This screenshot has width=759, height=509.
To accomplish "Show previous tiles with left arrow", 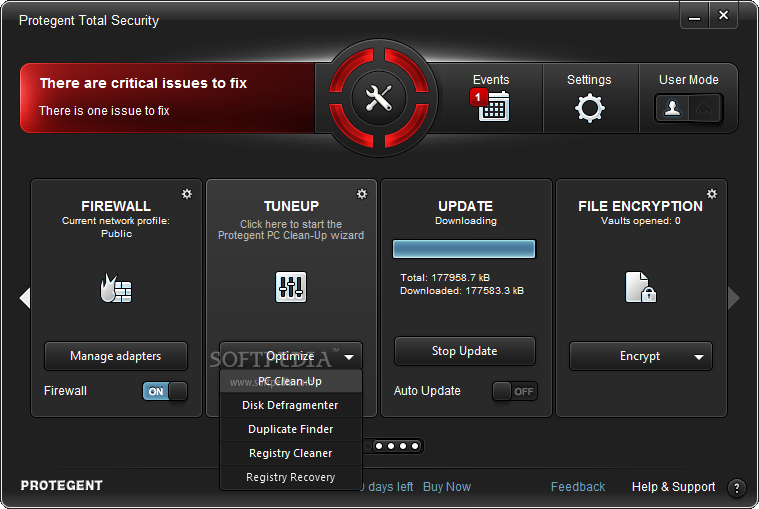I will (25, 298).
